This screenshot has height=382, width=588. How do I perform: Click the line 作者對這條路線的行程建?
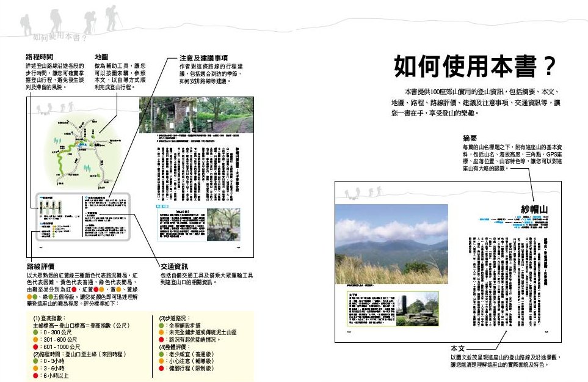(x=211, y=67)
